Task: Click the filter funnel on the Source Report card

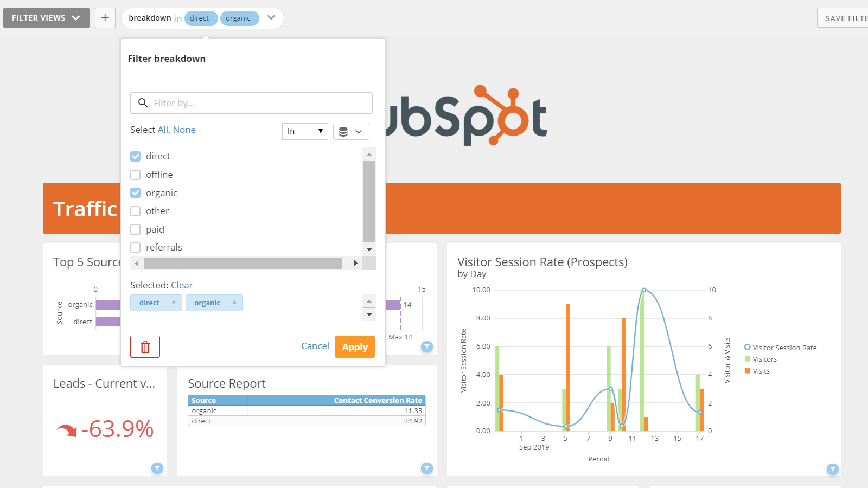Action: click(427, 468)
